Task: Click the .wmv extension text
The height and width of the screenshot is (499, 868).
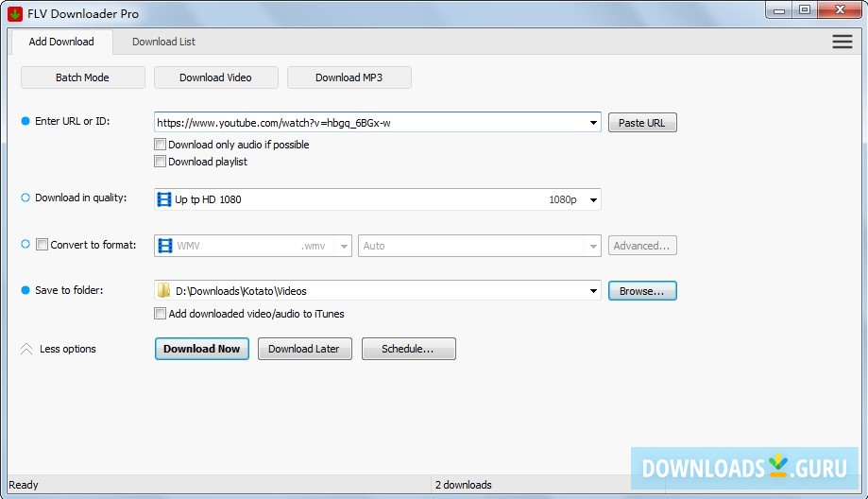Action: pos(314,246)
